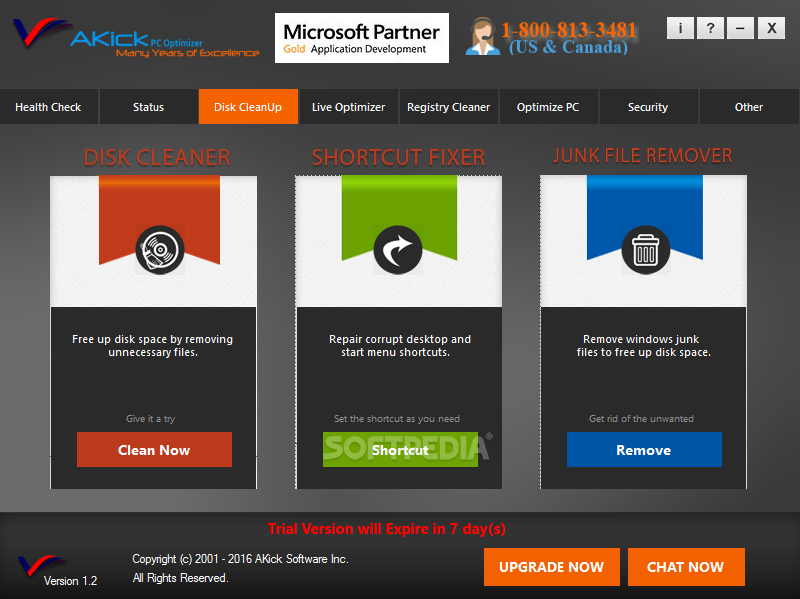
Task: Switch to the Health Check tab
Action: pos(48,107)
